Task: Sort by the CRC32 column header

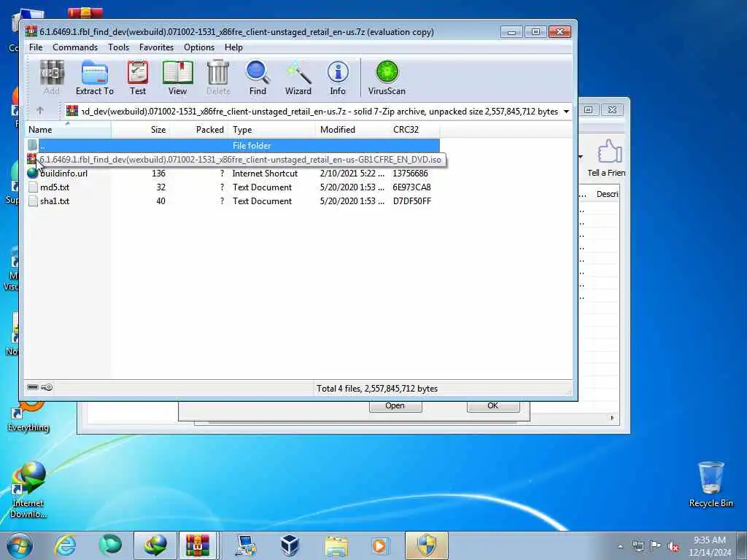Action: point(414,130)
